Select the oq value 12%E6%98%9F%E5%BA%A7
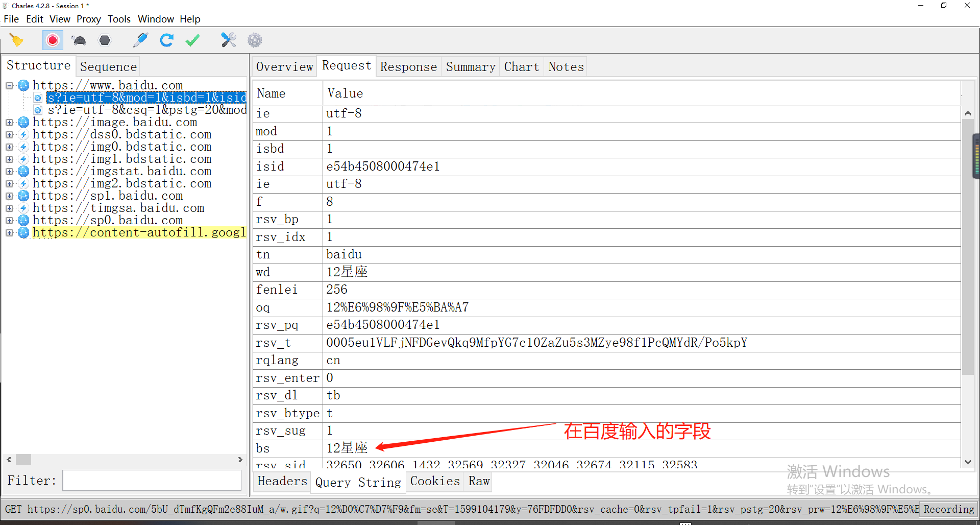980x525 pixels. click(x=397, y=307)
